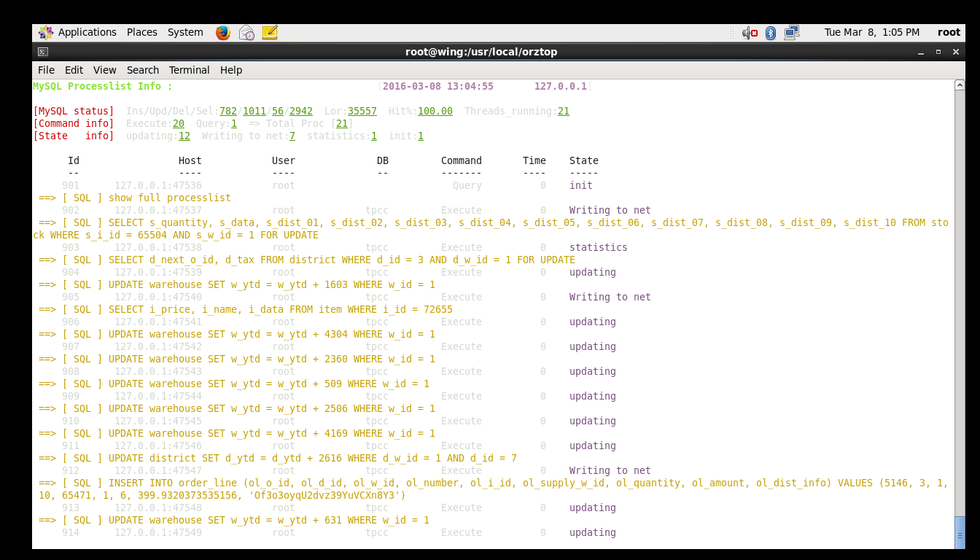Click the terminal window menu icon
The image size is (980, 560).
click(43, 52)
